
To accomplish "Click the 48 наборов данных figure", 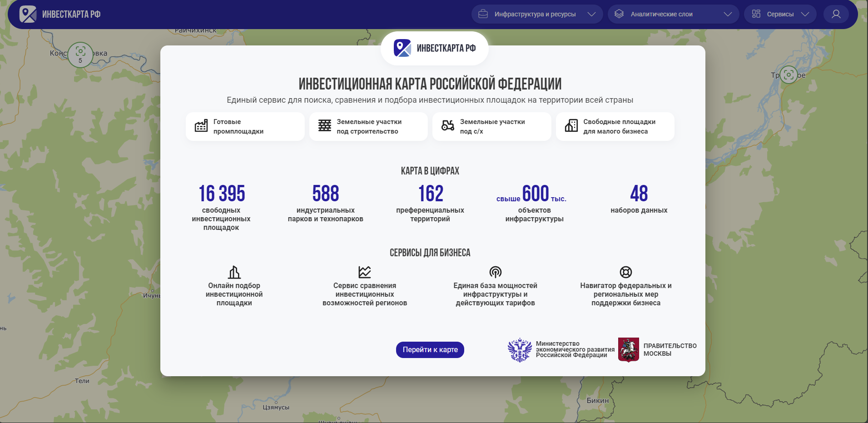I will (x=639, y=194).
